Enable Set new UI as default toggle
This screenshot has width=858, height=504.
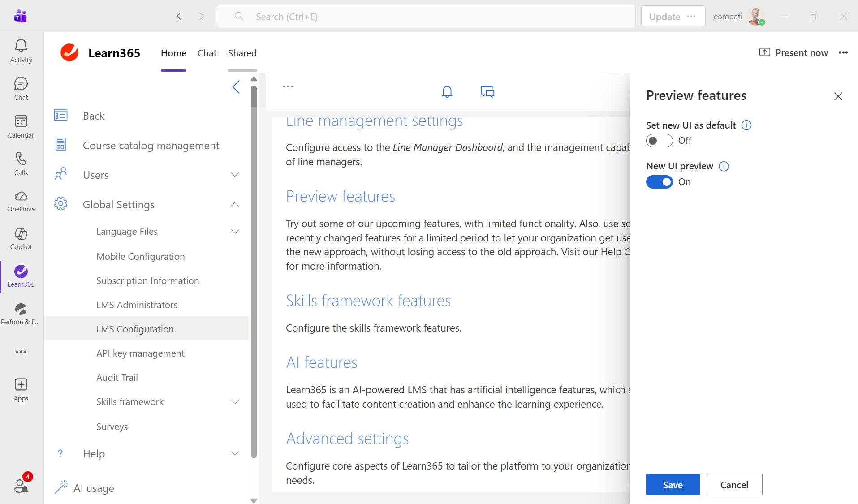pyautogui.click(x=659, y=141)
